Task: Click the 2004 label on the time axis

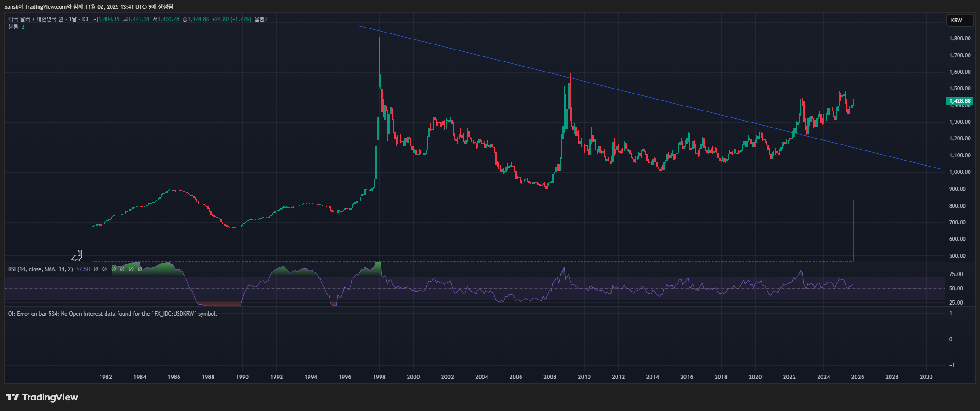Action: tap(482, 377)
